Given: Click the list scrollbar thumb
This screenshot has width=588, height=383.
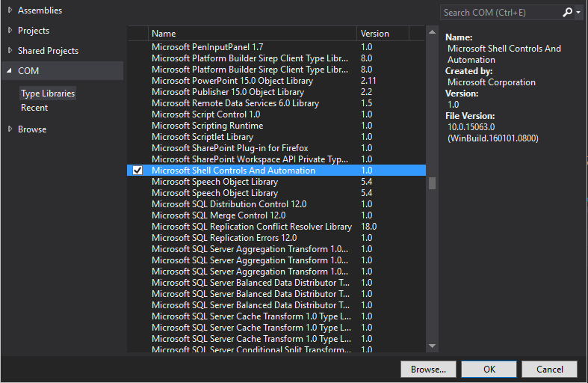Looking at the screenshot, I should [x=432, y=183].
